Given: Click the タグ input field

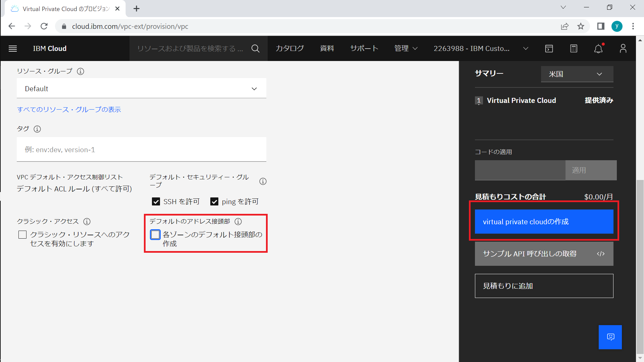Looking at the screenshot, I should 141,149.
